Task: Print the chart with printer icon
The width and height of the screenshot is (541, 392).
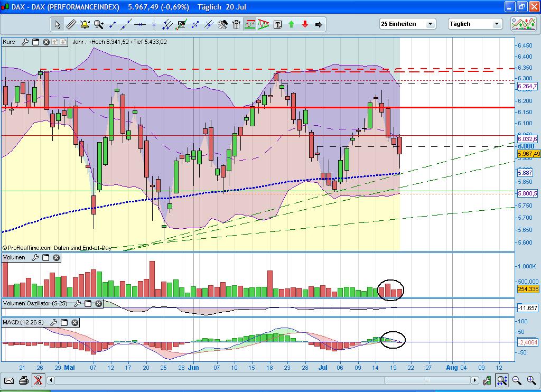Action: click(x=23, y=380)
